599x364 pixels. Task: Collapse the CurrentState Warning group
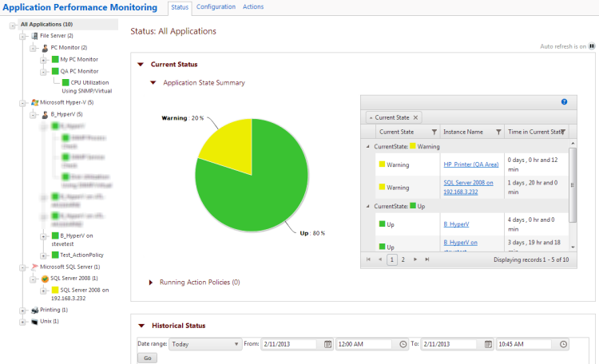point(367,146)
